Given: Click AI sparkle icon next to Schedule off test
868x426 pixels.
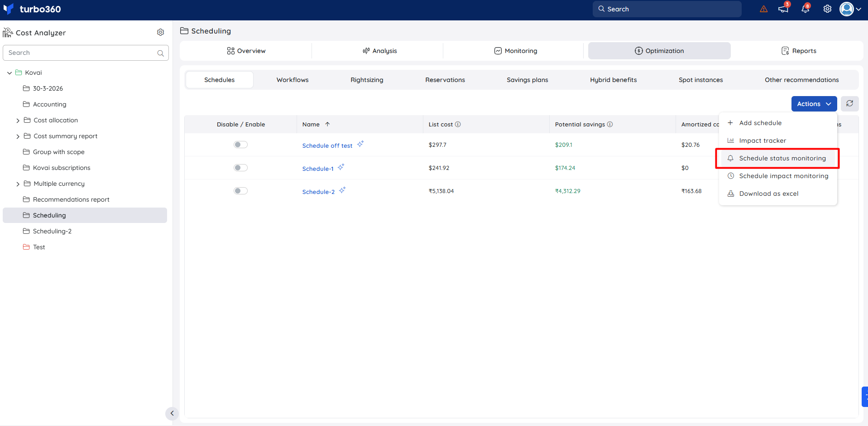Looking at the screenshot, I should 360,144.
